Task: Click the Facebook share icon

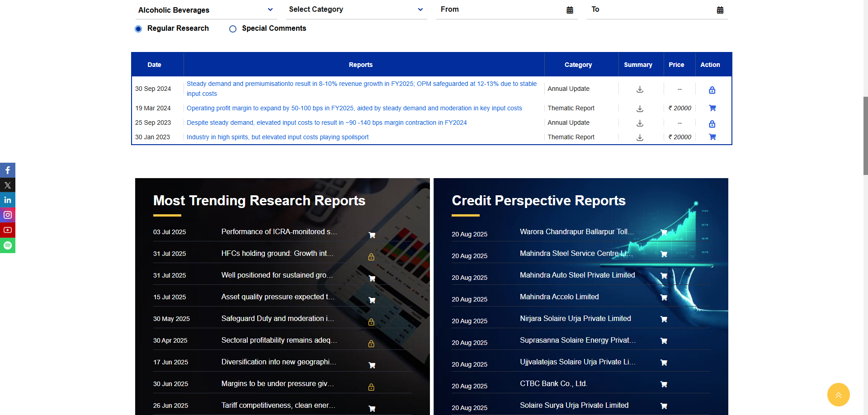Action: tap(8, 170)
